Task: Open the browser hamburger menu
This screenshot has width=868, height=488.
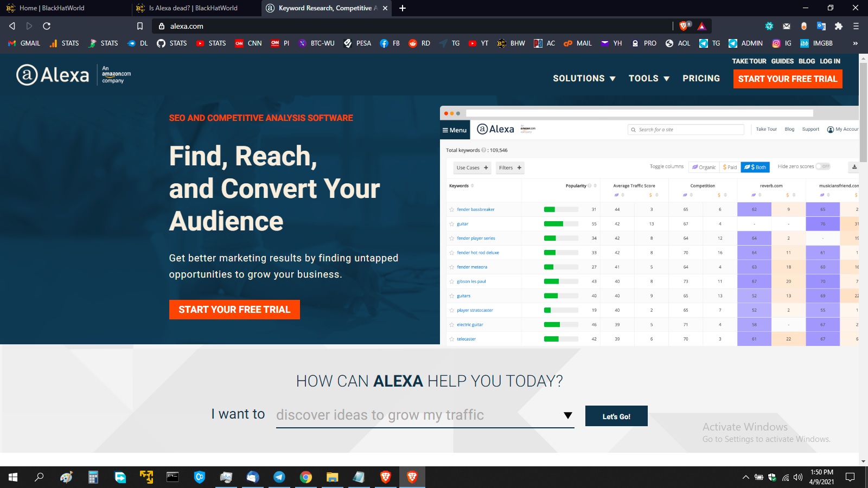Action: [x=856, y=26]
